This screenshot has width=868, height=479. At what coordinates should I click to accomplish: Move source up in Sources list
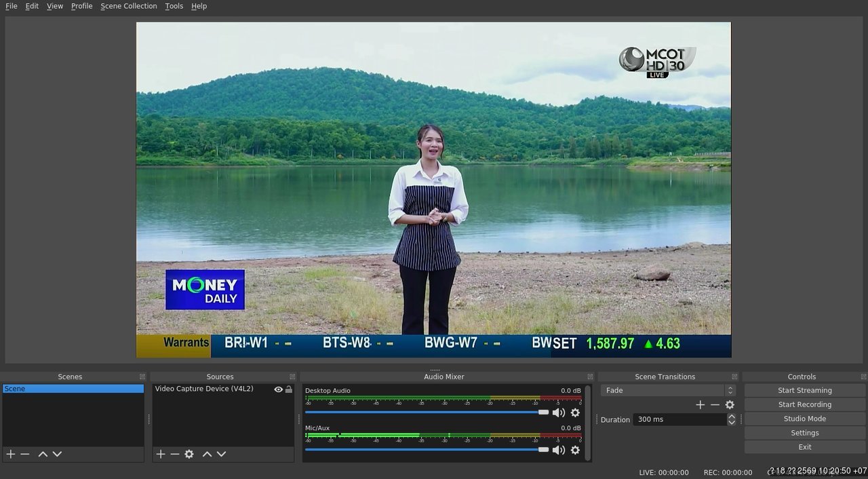coord(207,454)
